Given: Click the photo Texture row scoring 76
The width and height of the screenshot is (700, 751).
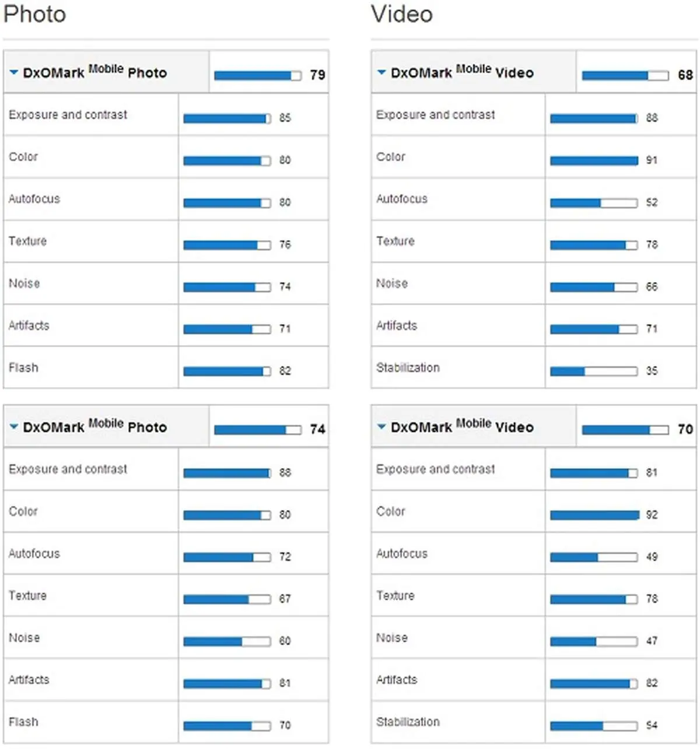Looking at the screenshot, I should [166, 241].
